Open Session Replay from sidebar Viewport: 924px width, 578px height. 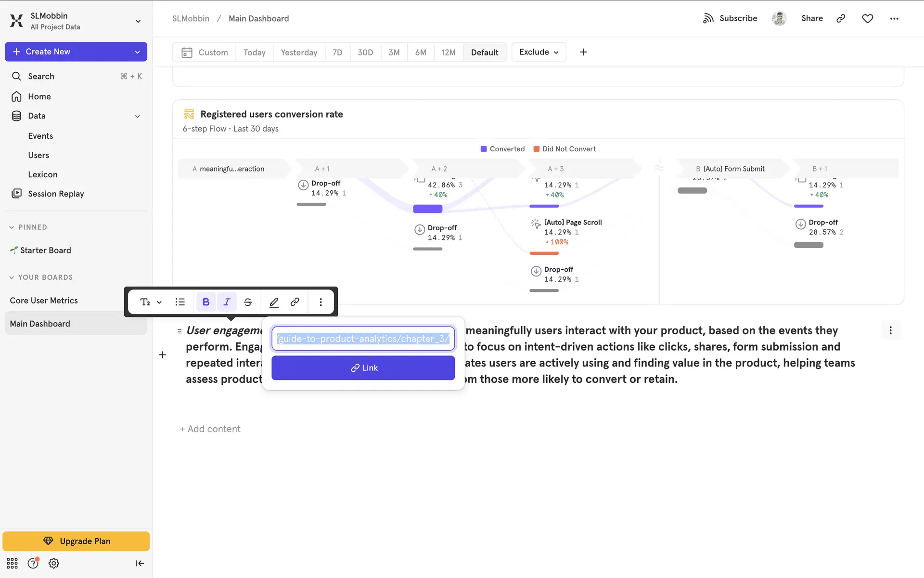[56, 194]
